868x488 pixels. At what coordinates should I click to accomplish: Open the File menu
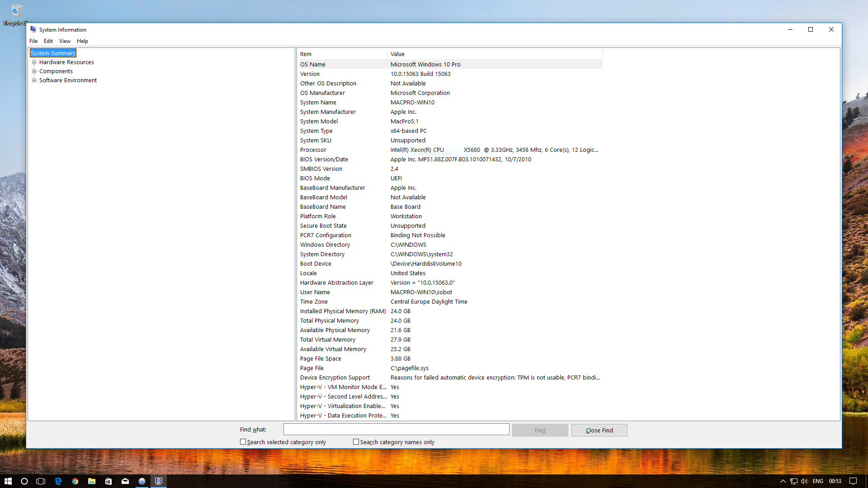pyautogui.click(x=33, y=41)
